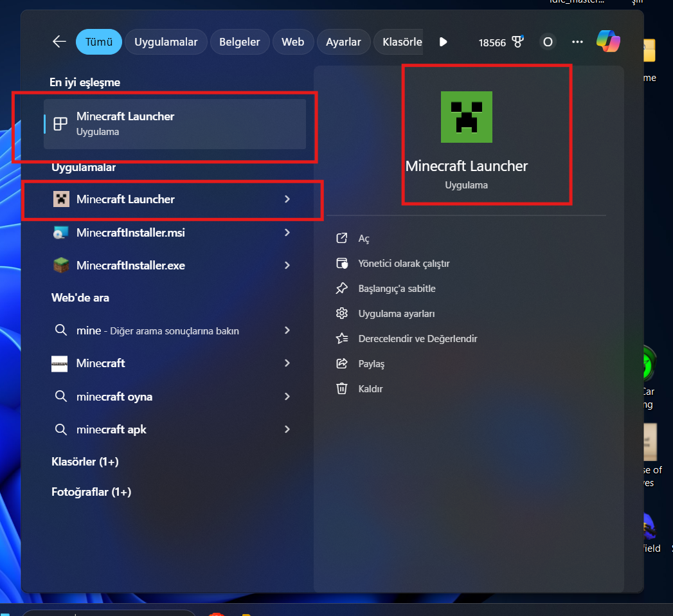Click the Minecraft web suggestion thumbnail

pyautogui.click(x=60, y=363)
